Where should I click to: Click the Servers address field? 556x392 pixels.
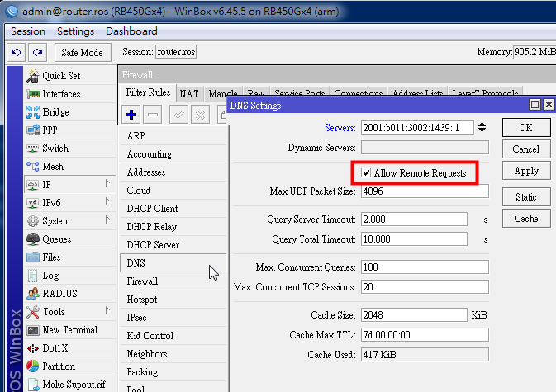pos(417,127)
